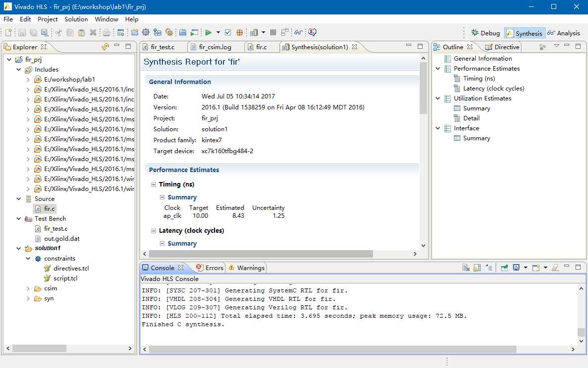588x368 pixels.
Task: Switch to the Debug perspective
Action: 485,33
